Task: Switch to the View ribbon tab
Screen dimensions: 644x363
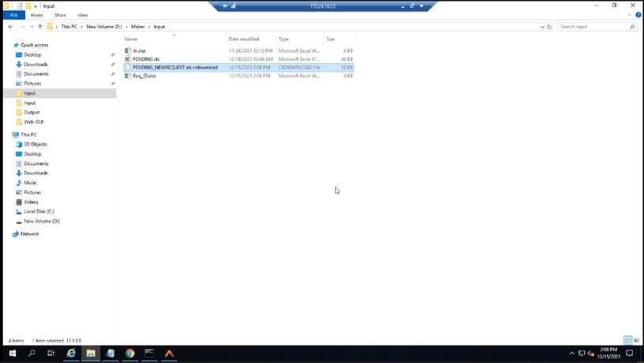Action: [82, 15]
